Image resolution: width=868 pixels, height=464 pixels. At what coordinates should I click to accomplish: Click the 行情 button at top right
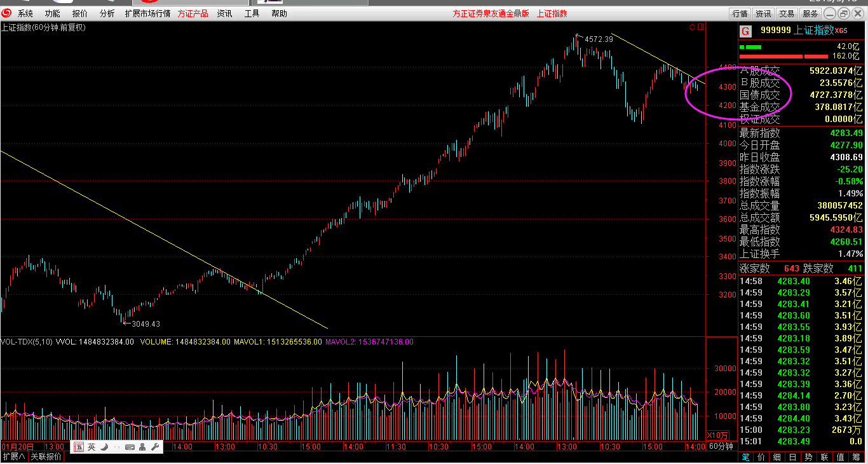click(x=740, y=13)
